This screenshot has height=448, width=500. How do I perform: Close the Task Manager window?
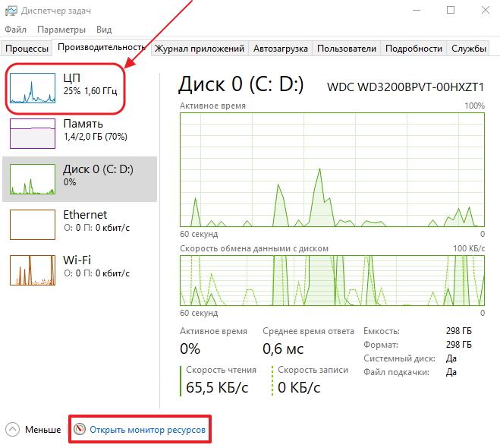(486, 10)
